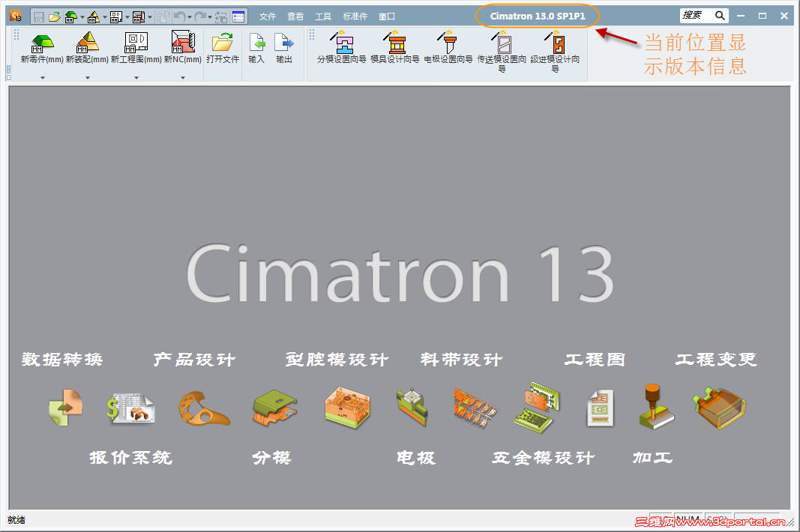Click the 打开文件 open file button

(223, 47)
